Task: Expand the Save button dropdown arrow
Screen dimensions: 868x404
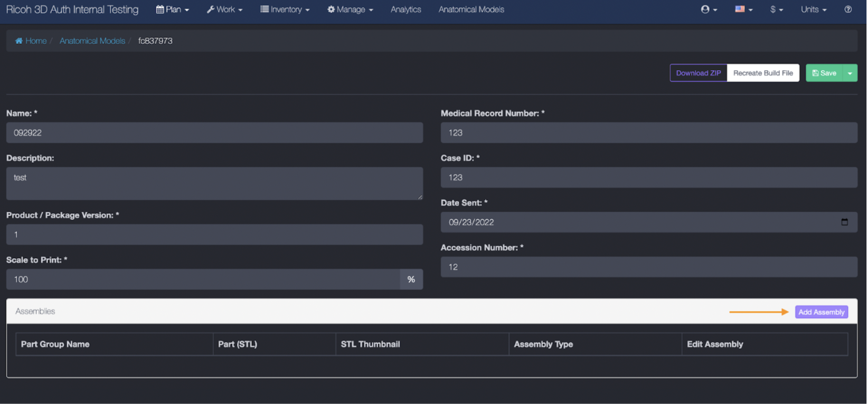Action: tap(850, 73)
